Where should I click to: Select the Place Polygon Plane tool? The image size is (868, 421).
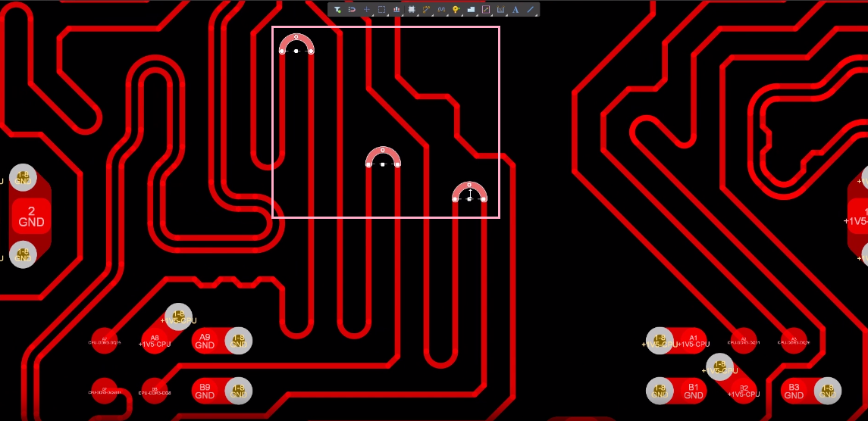click(x=471, y=9)
